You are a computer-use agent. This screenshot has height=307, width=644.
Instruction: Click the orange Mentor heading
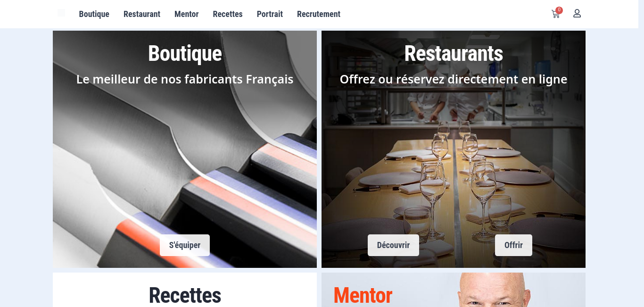363,295
